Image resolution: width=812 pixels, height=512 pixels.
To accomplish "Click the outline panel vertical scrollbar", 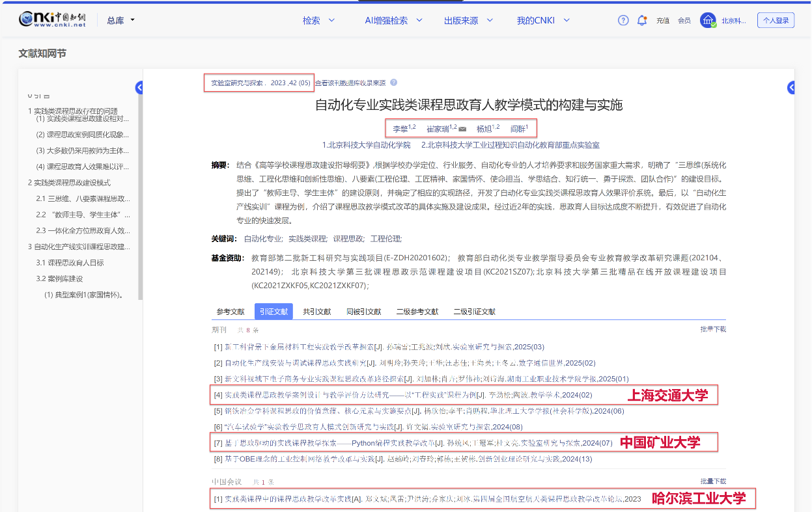I will 141,195.
